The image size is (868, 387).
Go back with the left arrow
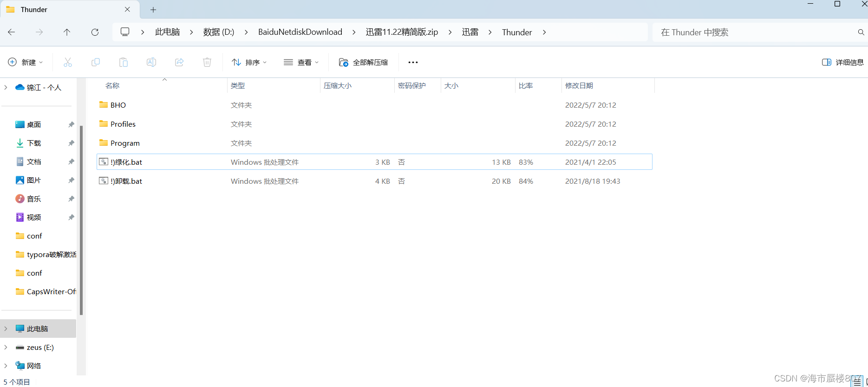tap(12, 32)
